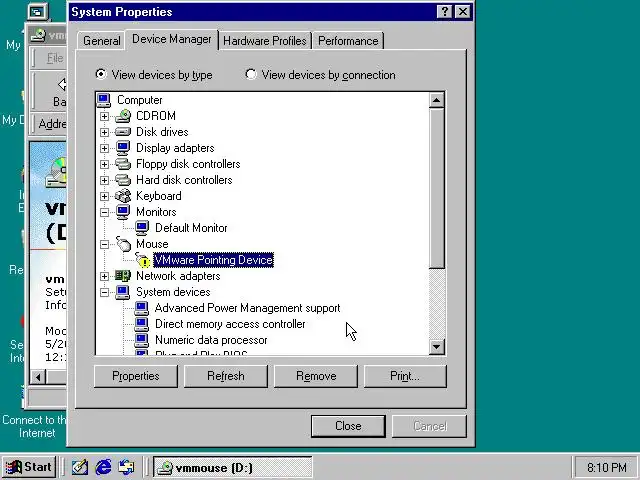Click the Refresh button
Viewport: 640px width, 480px height.
[226, 376]
